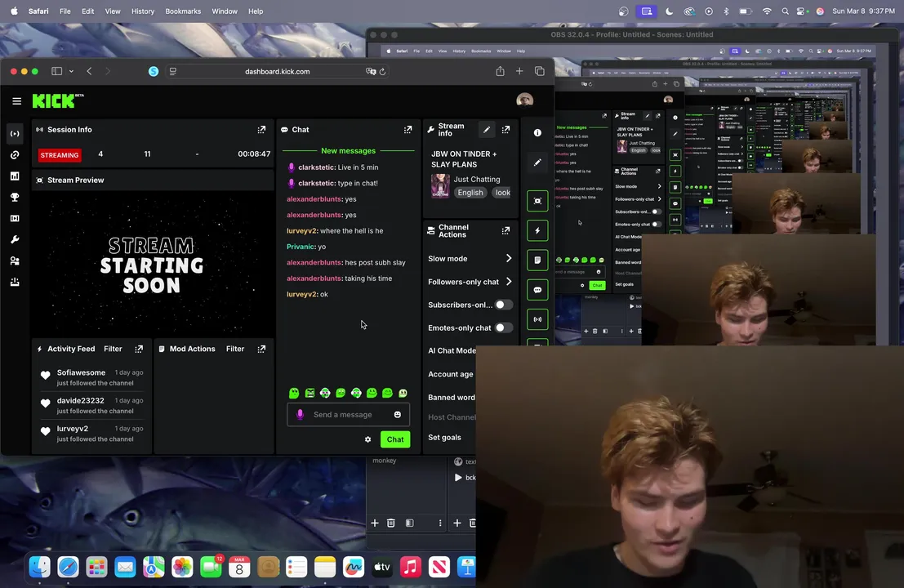Open the Kick hamburger menu
Viewport: 904px width, 588px height.
[x=16, y=101]
